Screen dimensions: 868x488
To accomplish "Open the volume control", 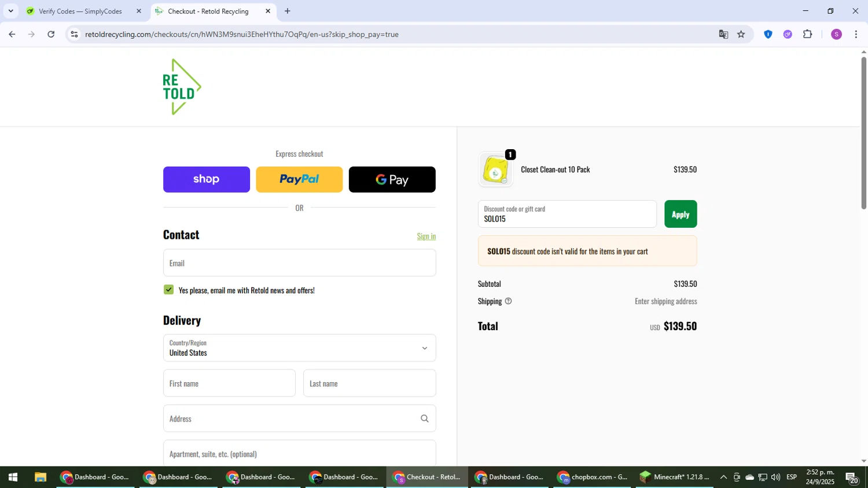I will [x=775, y=477].
